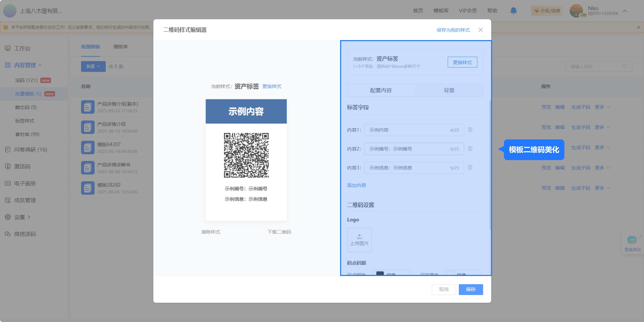
Task: Upload a Logo image via 上传图片
Action: 359,240
